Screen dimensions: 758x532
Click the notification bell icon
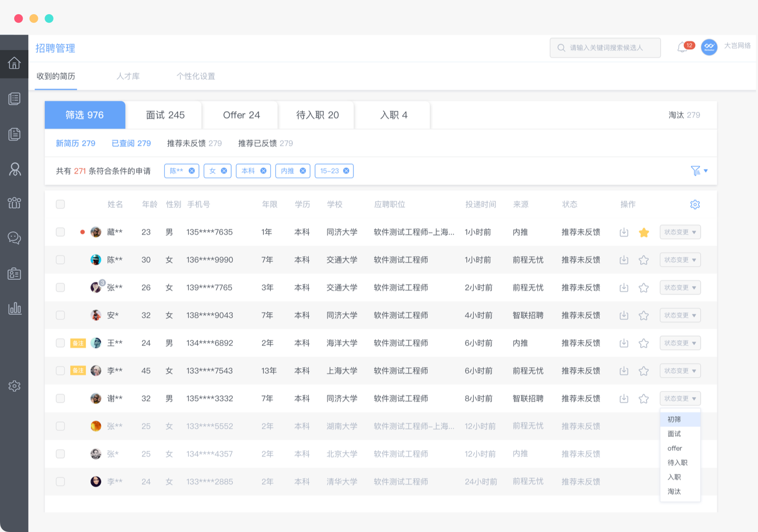coord(682,47)
